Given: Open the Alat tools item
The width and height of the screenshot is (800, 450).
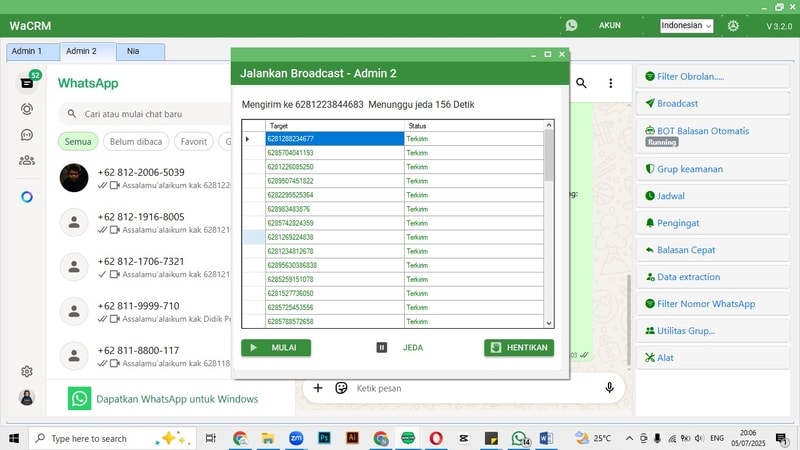Looking at the screenshot, I should pos(712,358).
